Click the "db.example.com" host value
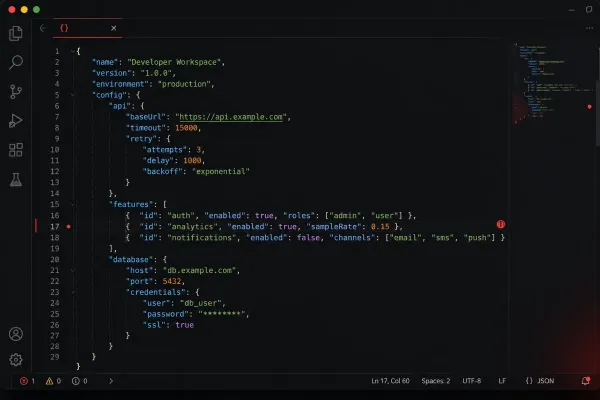 199,271
